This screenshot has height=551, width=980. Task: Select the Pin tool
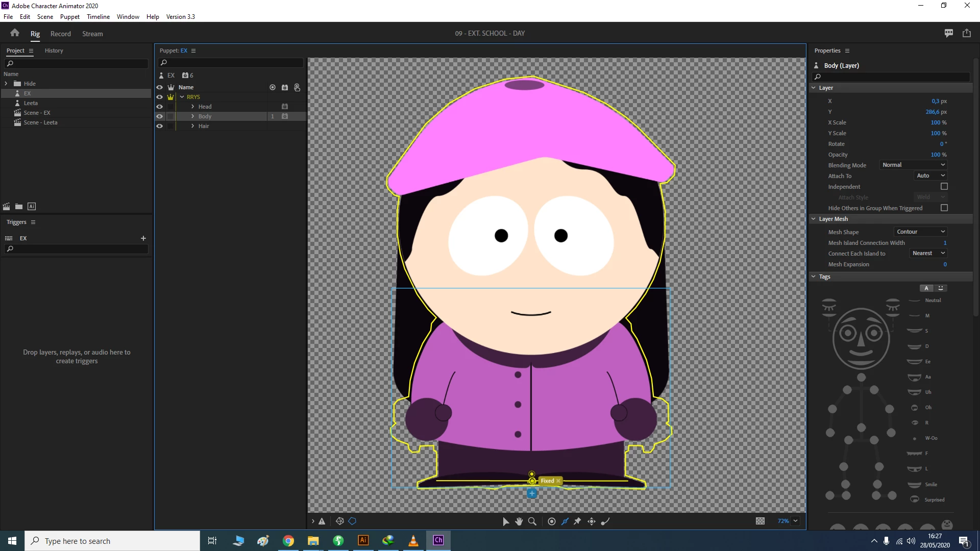point(578,521)
